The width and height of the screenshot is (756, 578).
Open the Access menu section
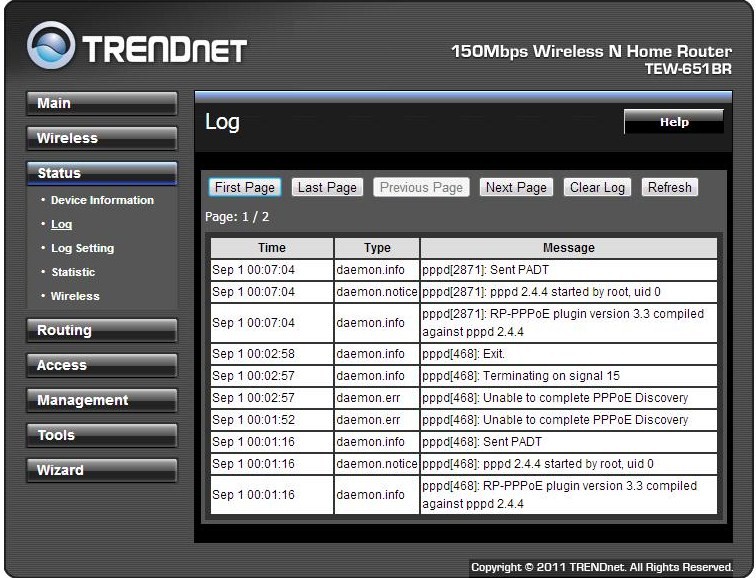pyautogui.click(x=101, y=365)
